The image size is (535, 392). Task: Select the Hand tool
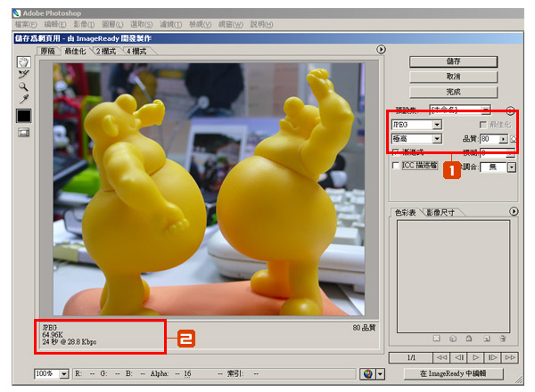23,61
